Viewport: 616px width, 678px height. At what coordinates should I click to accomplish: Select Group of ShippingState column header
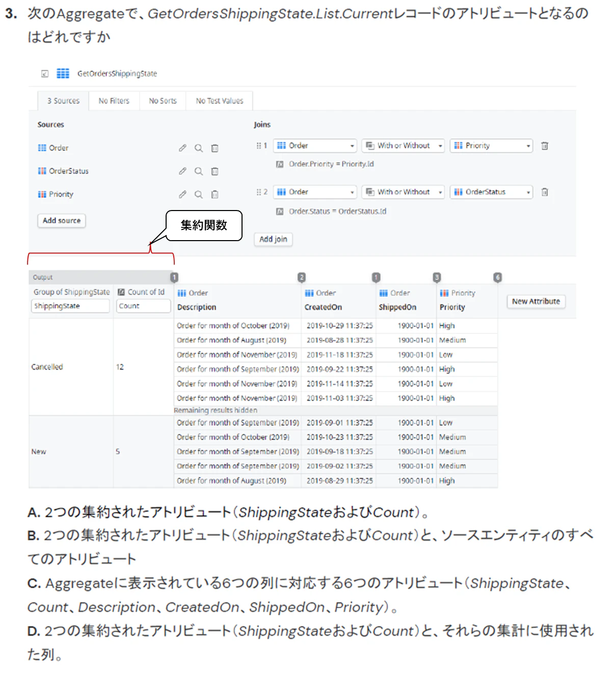click(x=71, y=292)
